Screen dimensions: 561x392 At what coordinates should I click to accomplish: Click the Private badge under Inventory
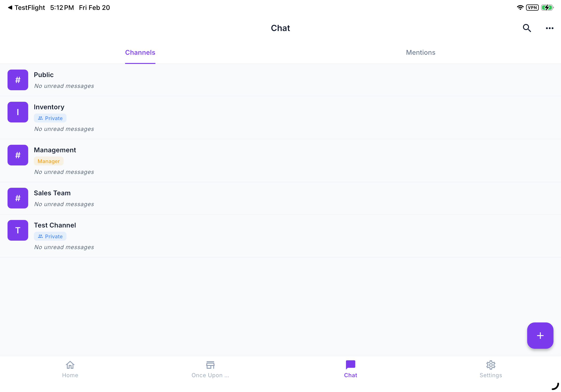50,118
